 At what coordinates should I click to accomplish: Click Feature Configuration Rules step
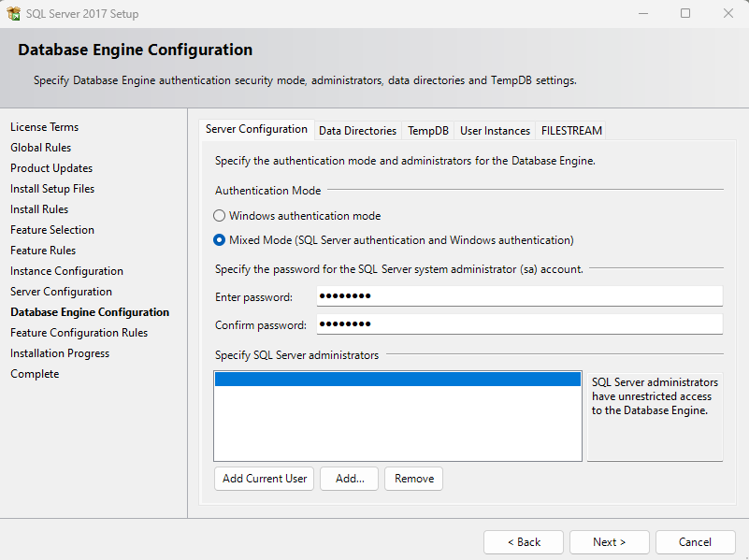(79, 332)
